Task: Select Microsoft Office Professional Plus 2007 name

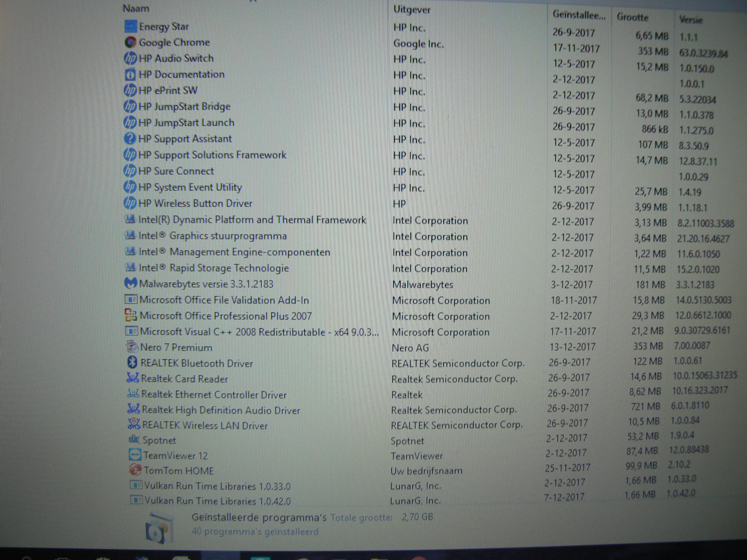Action: tap(225, 316)
